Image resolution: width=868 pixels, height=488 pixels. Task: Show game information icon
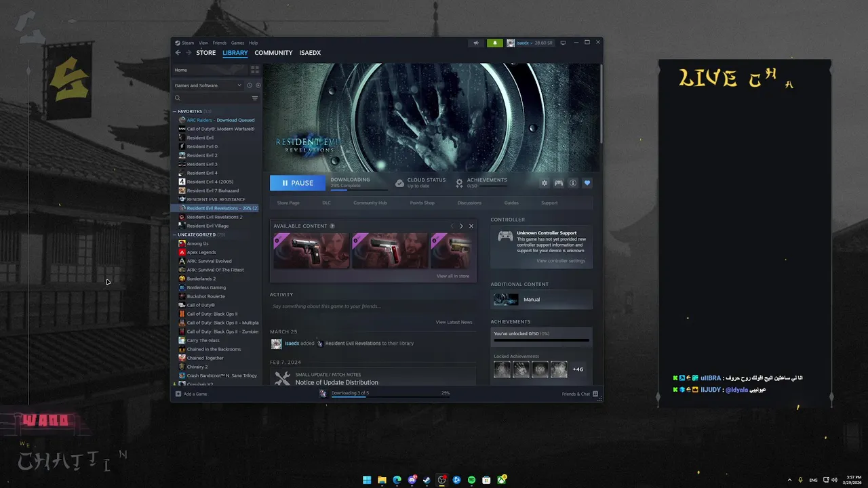pyautogui.click(x=573, y=183)
